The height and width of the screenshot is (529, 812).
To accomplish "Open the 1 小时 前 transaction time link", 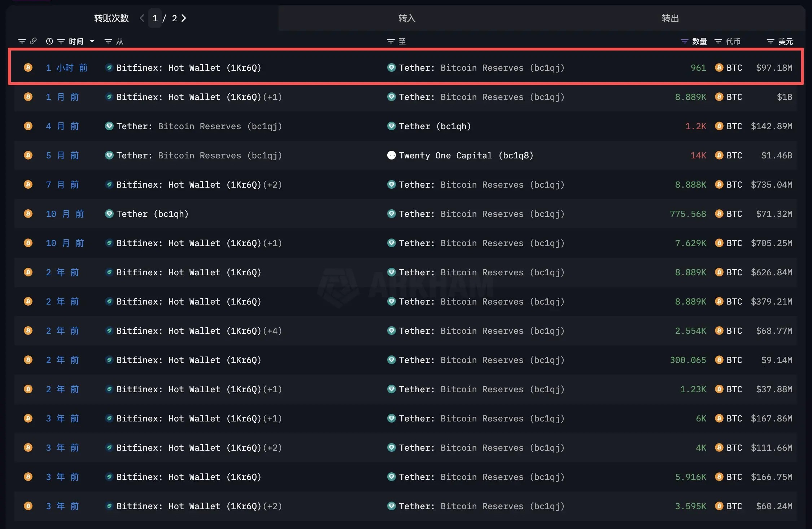I will [66, 68].
